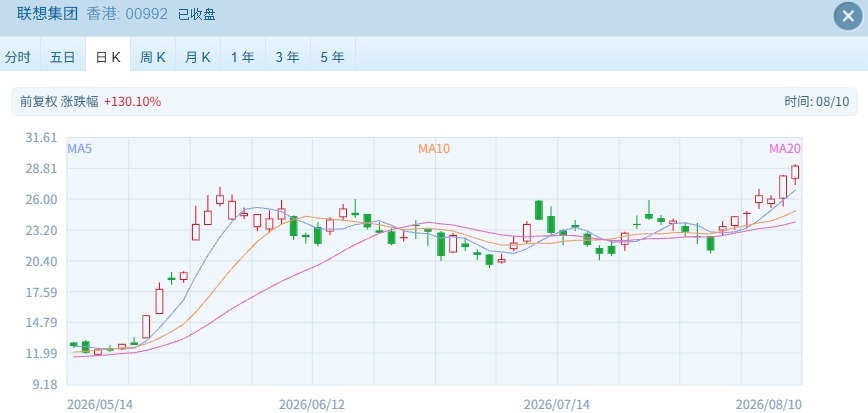Open the 周K weekly chart tab
This screenshot has width=868, height=413.
click(x=153, y=56)
